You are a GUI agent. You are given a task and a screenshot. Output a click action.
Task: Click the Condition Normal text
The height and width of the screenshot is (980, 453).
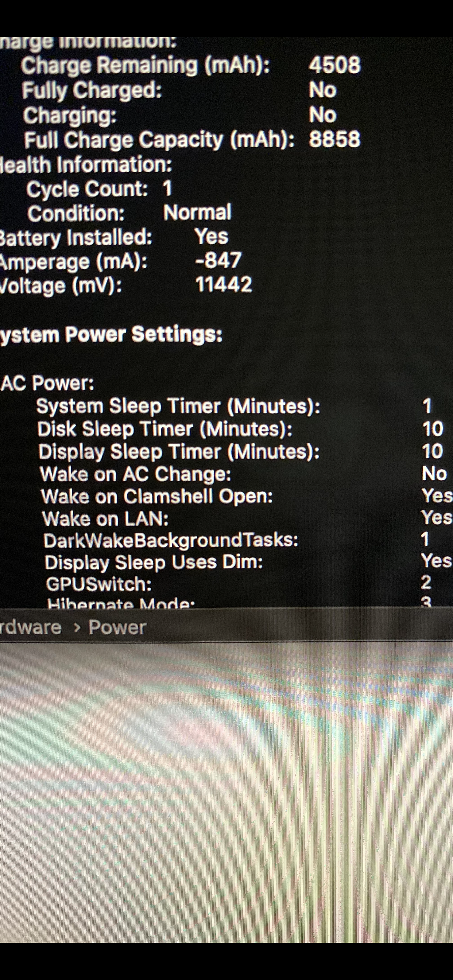[197, 212]
